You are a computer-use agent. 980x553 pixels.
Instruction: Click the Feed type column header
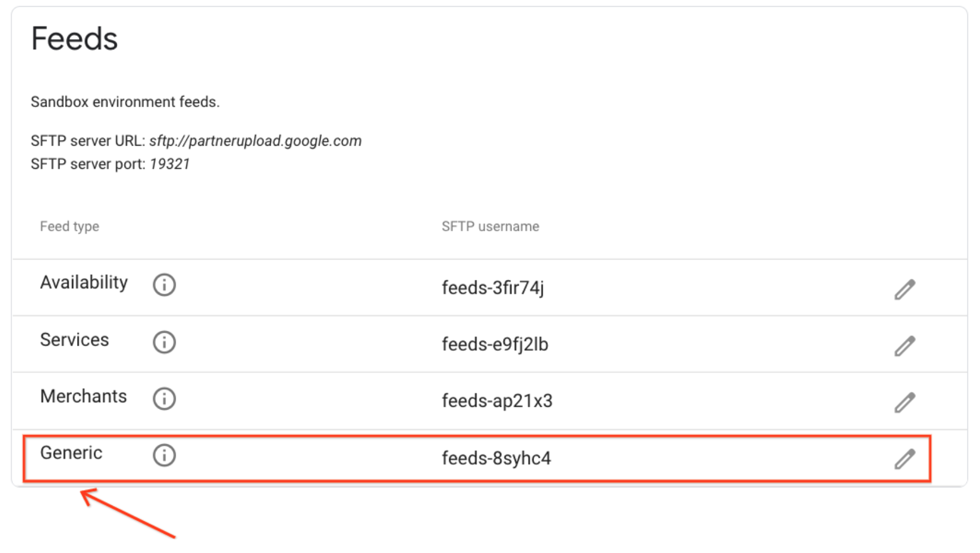point(69,226)
